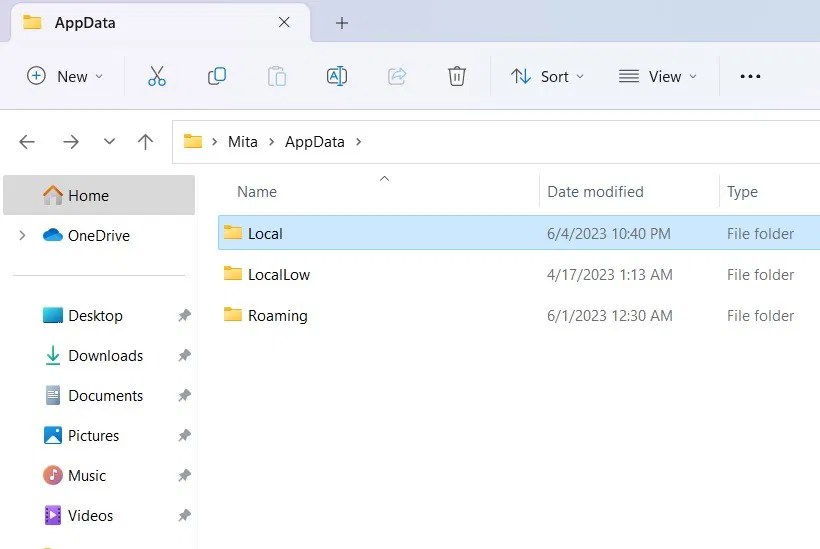Unpin Downloads using its pin icon
Screen dimensions: 820x549
[x=184, y=356]
